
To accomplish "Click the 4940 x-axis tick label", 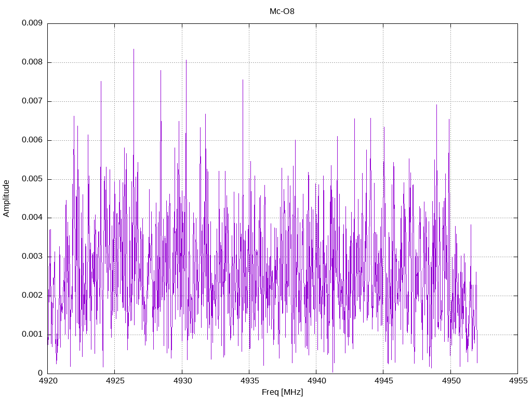I will tap(316, 381).
